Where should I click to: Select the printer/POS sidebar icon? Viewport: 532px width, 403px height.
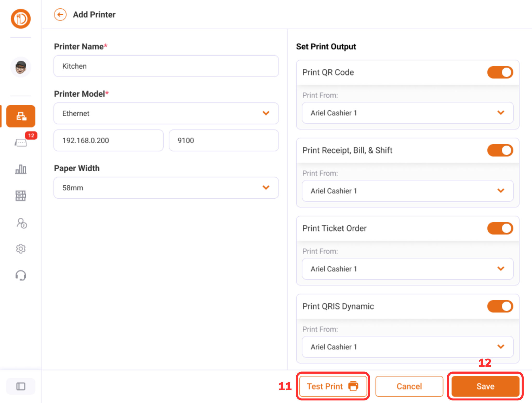coord(21,116)
